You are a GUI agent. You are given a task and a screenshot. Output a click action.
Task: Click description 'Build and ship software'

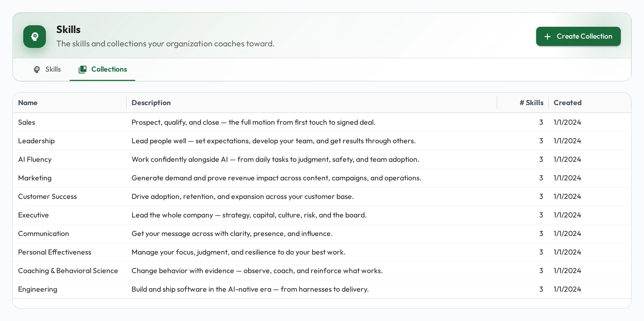[250, 289]
